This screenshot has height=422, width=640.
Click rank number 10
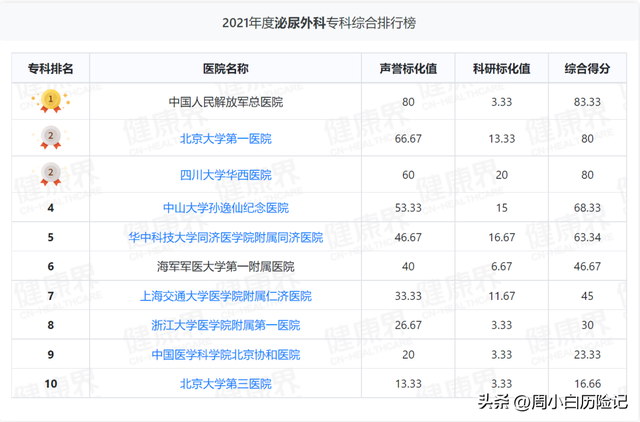[x=51, y=384]
